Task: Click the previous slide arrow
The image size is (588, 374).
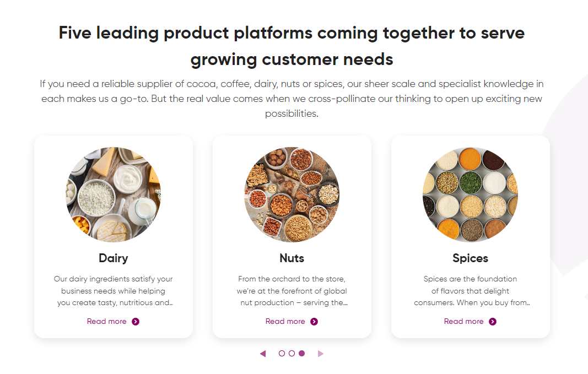Action: (263, 354)
